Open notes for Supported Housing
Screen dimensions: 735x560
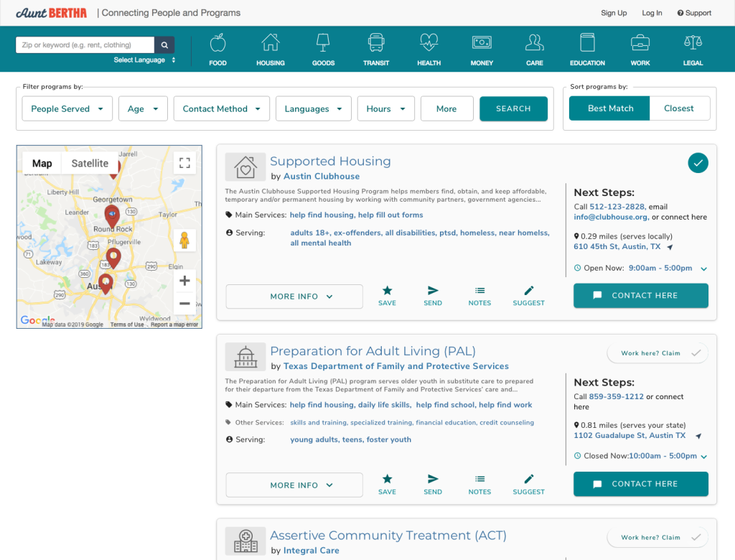point(479,296)
